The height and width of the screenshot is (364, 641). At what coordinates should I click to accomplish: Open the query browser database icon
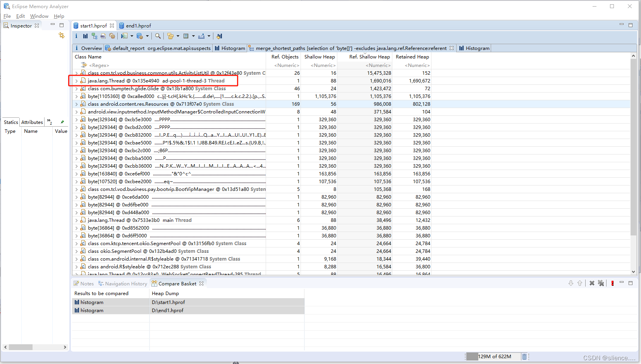tap(140, 36)
